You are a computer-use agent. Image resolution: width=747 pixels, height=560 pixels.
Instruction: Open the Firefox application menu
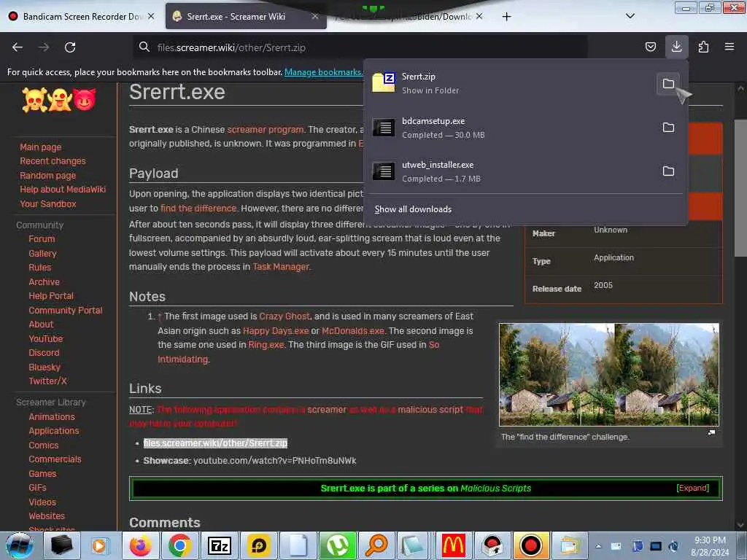pos(729,47)
